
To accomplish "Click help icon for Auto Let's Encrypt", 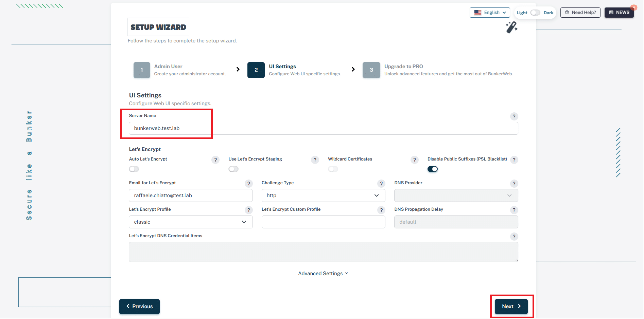I will [x=215, y=160].
